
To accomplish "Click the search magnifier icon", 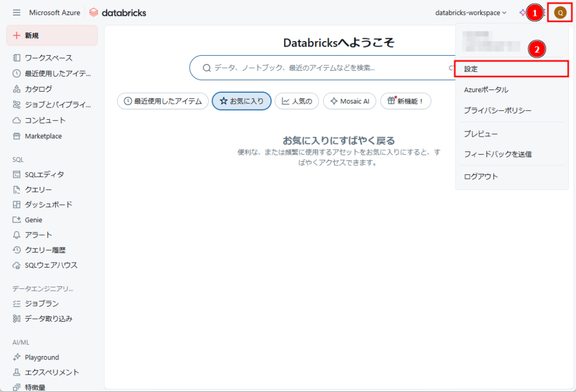I will point(207,68).
